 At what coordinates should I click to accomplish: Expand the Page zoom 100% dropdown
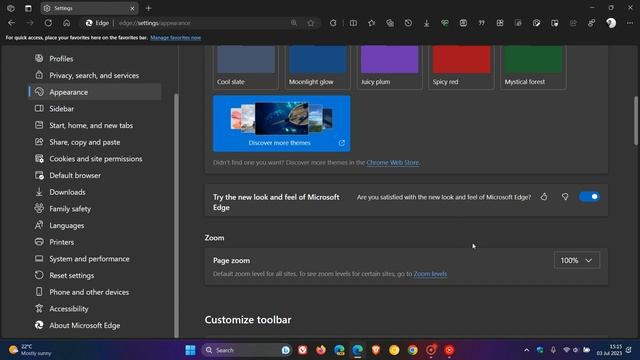577,260
